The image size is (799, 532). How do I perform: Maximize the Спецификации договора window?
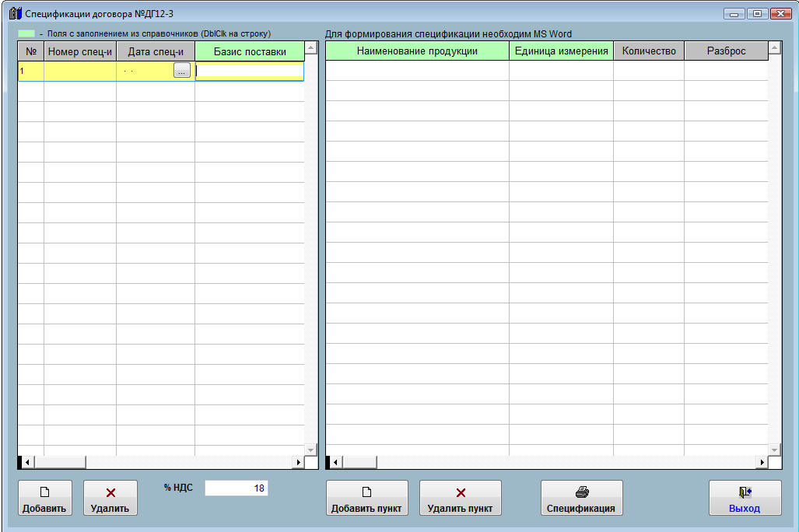pyautogui.click(x=757, y=14)
